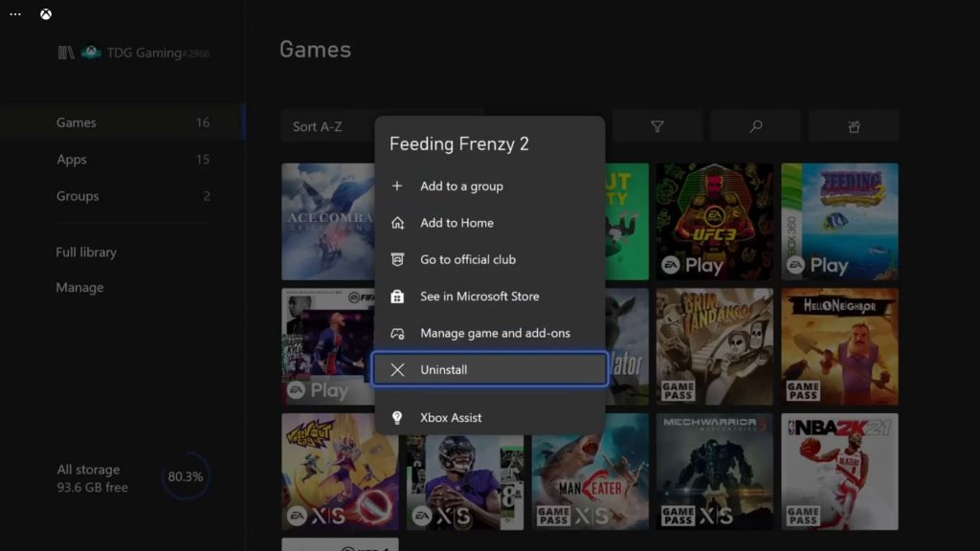Select the Ace Combat game tile
This screenshot has width=980, height=551.
328,222
